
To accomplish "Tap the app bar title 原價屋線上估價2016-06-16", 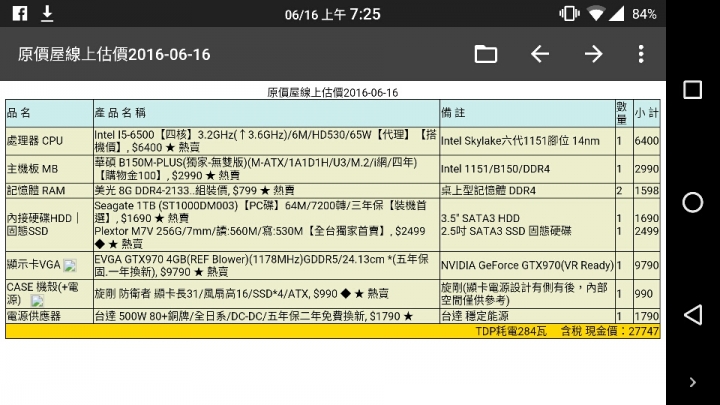I will coord(114,54).
